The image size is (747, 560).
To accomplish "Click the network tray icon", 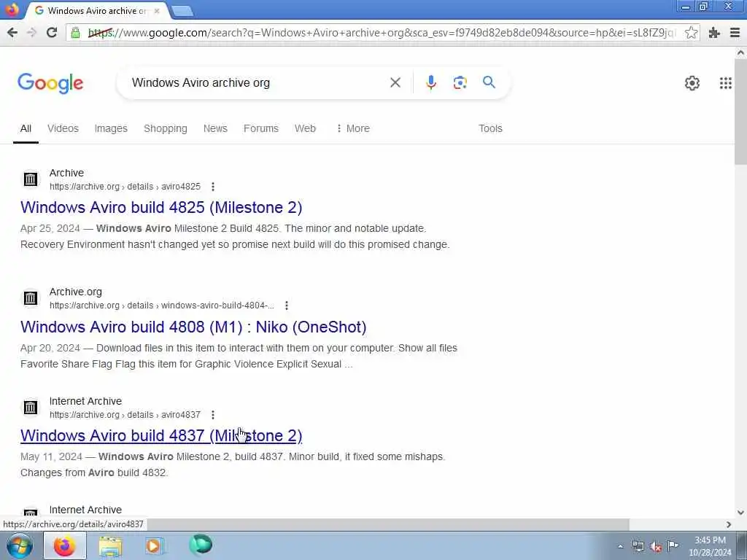I will 638,547.
